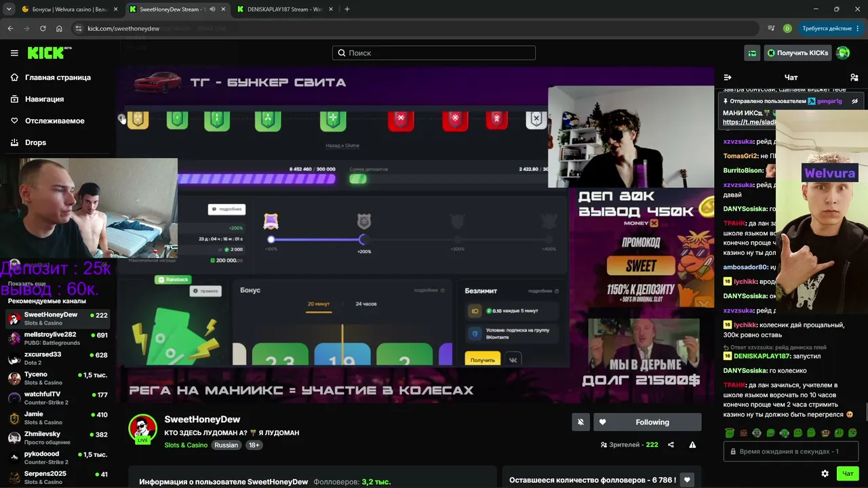Screen dimensions: 868x488
Task: Open a new browser tab
Action: pyautogui.click(x=347, y=9)
